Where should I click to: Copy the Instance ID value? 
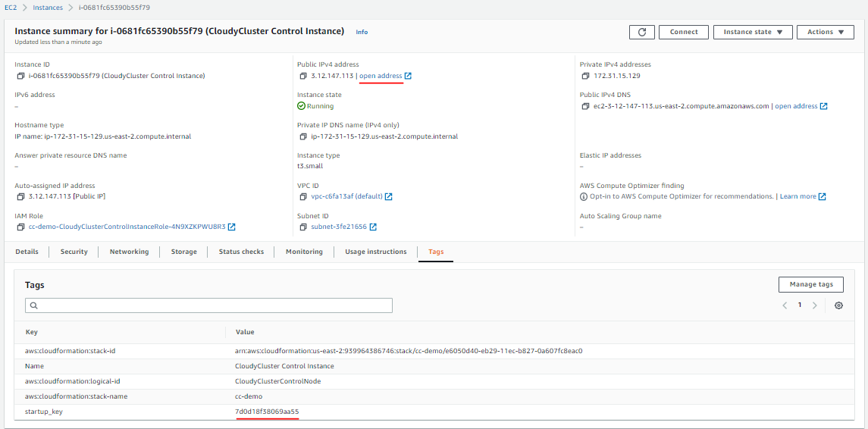tap(20, 76)
